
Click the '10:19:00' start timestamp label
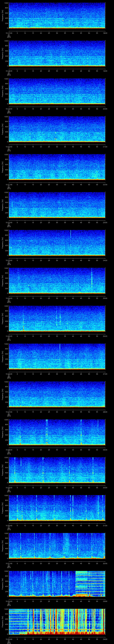pos(9,109)
